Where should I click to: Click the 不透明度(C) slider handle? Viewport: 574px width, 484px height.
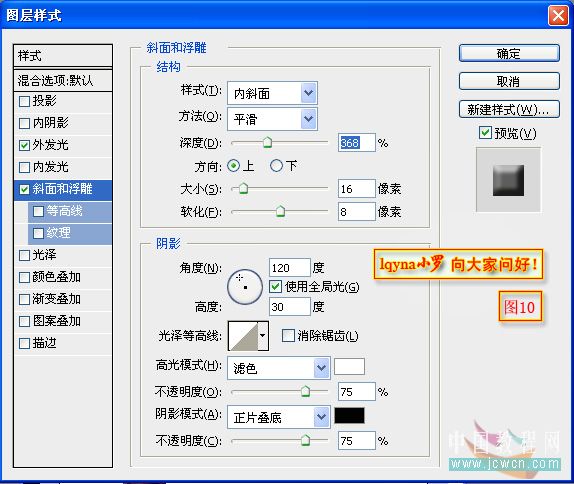[305, 440]
